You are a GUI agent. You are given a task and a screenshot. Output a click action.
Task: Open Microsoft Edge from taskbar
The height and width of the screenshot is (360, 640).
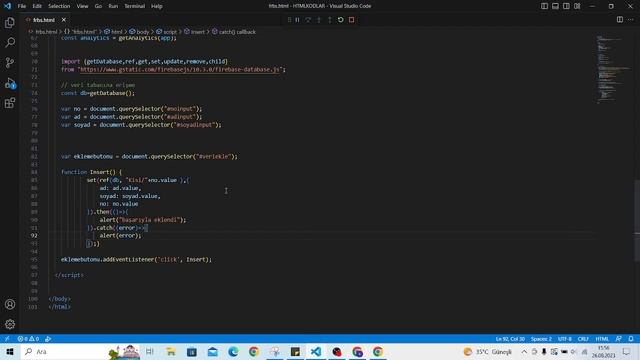233,351
